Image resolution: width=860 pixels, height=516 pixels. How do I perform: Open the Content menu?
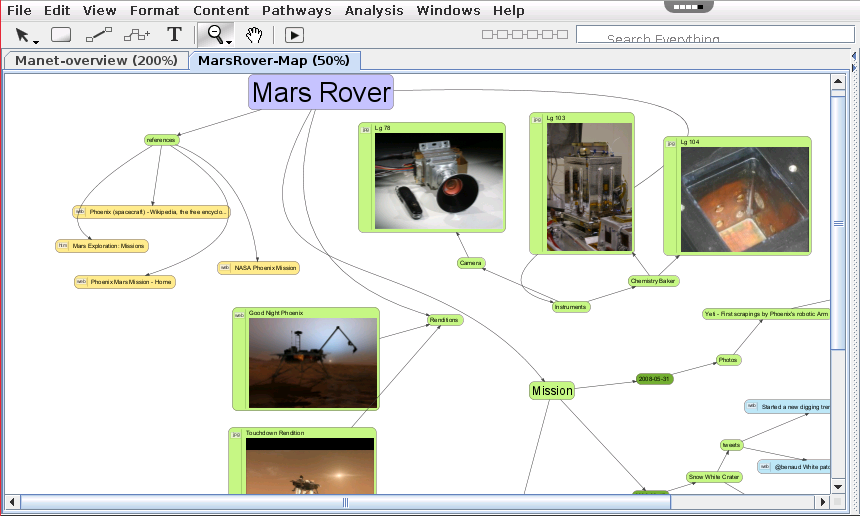(x=221, y=10)
